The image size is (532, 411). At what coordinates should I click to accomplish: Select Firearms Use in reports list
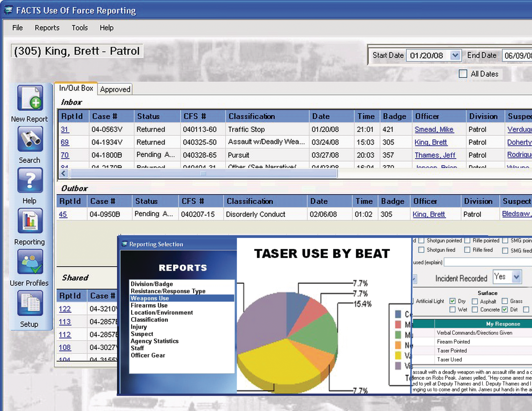point(149,305)
